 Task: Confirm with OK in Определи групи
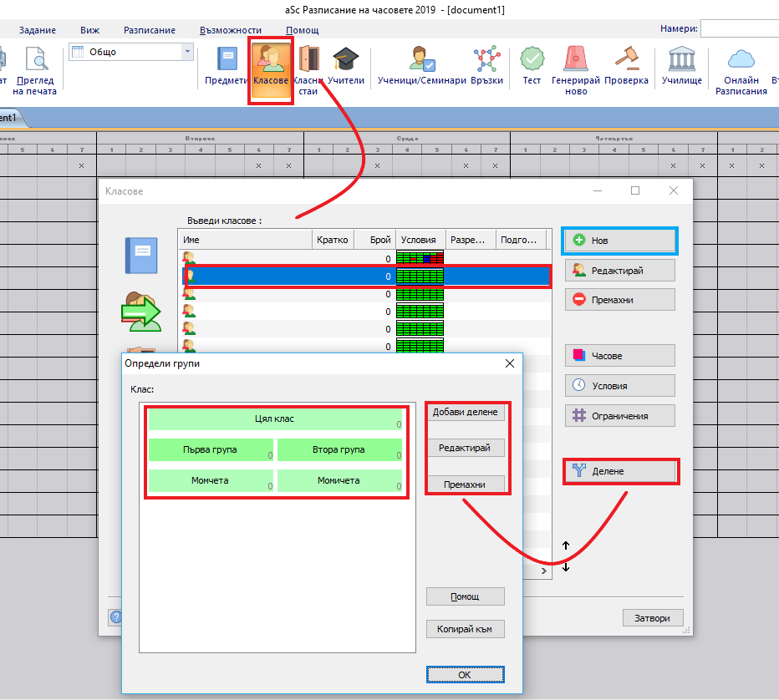464,674
